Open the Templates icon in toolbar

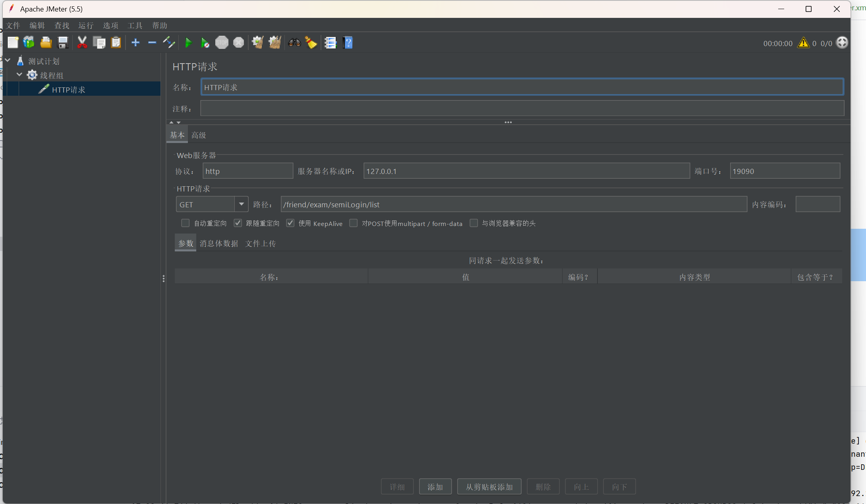click(x=29, y=42)
